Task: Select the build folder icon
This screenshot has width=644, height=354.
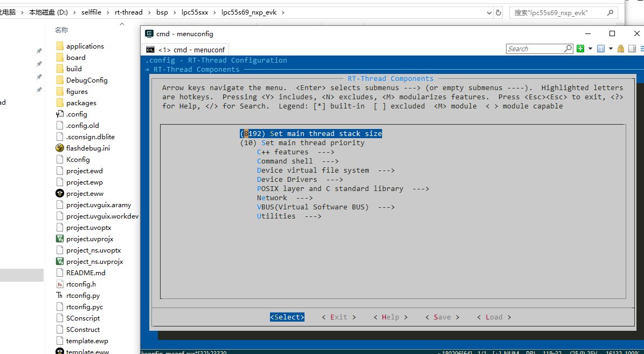Action: tap(60, 69)
